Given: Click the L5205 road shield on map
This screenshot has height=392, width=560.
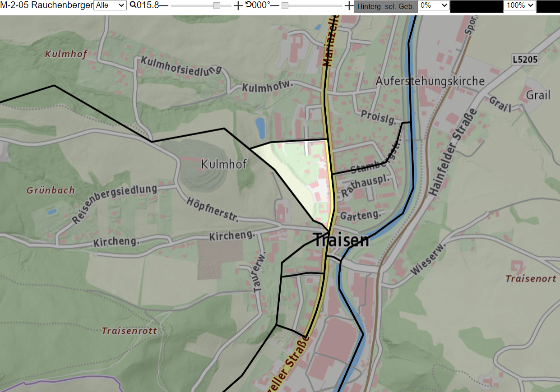Looking at the screenshot, I should tap(526, 59).
